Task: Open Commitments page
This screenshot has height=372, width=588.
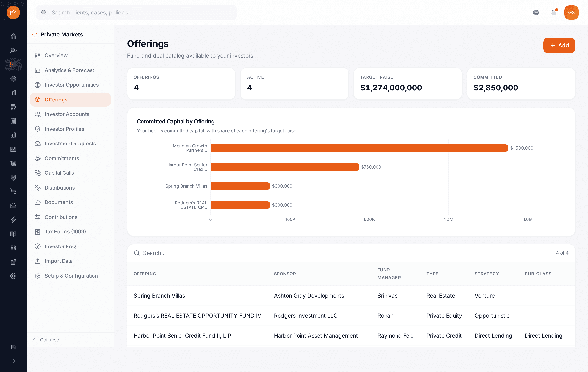Action: coord(70,158)
